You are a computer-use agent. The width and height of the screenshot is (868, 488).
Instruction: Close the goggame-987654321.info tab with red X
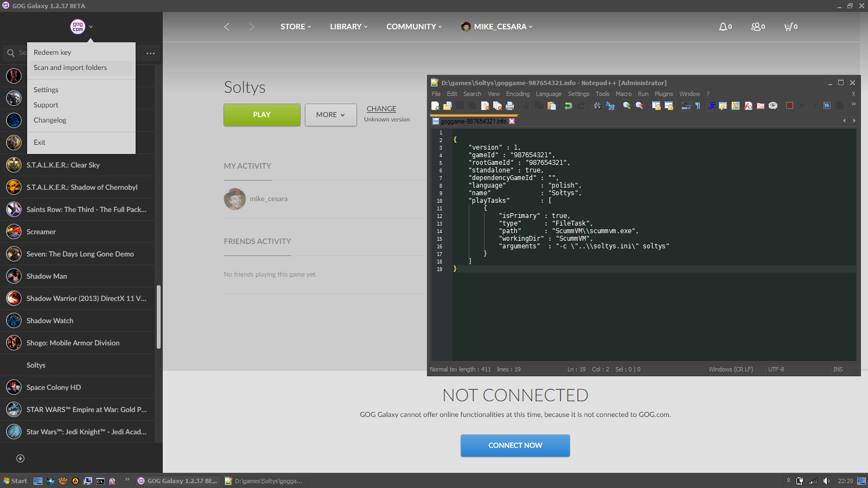click(512, 121)
